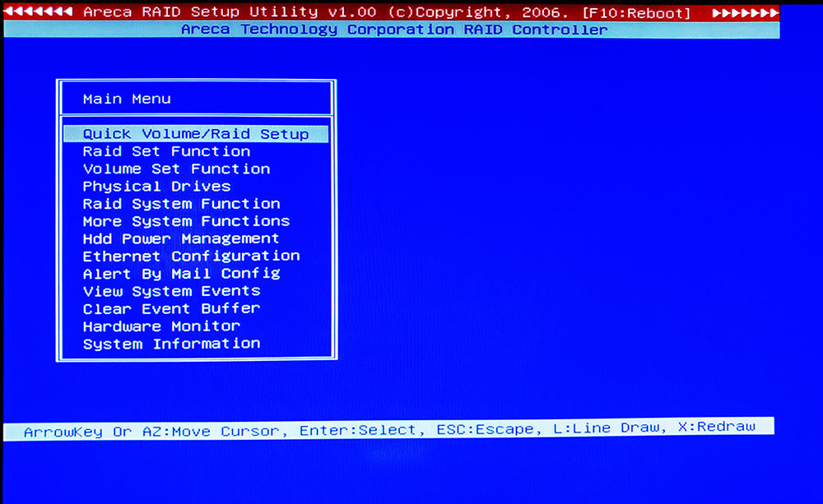
Task: Click ArrowKey Or AZ:Move Cursor hint
Action: click(x=152, y=432)
